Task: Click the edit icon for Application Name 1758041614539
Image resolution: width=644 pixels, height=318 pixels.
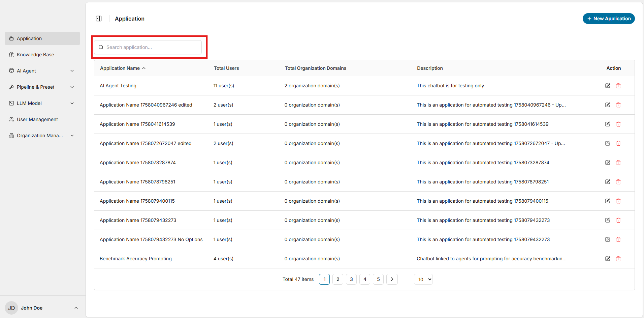Action: (607, 124)
